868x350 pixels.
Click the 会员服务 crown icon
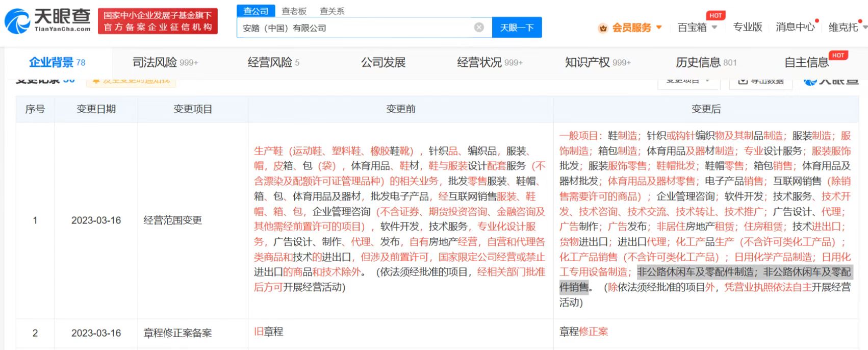603,28
